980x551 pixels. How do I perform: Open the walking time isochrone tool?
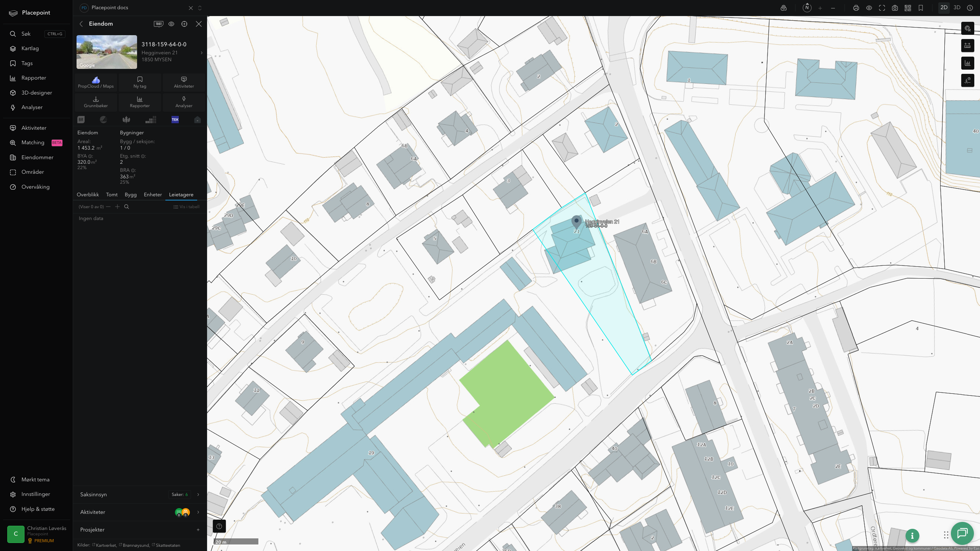coord(968,80)
